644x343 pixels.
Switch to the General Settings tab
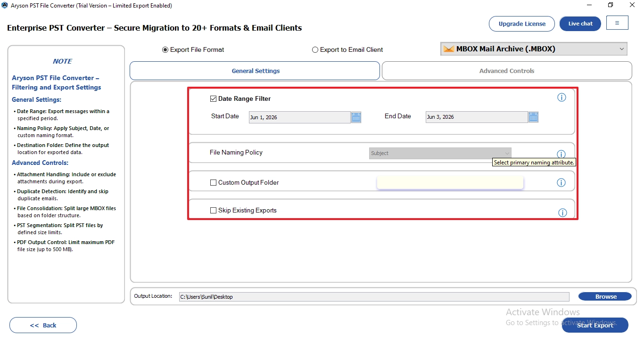click(x=255, y=71)
